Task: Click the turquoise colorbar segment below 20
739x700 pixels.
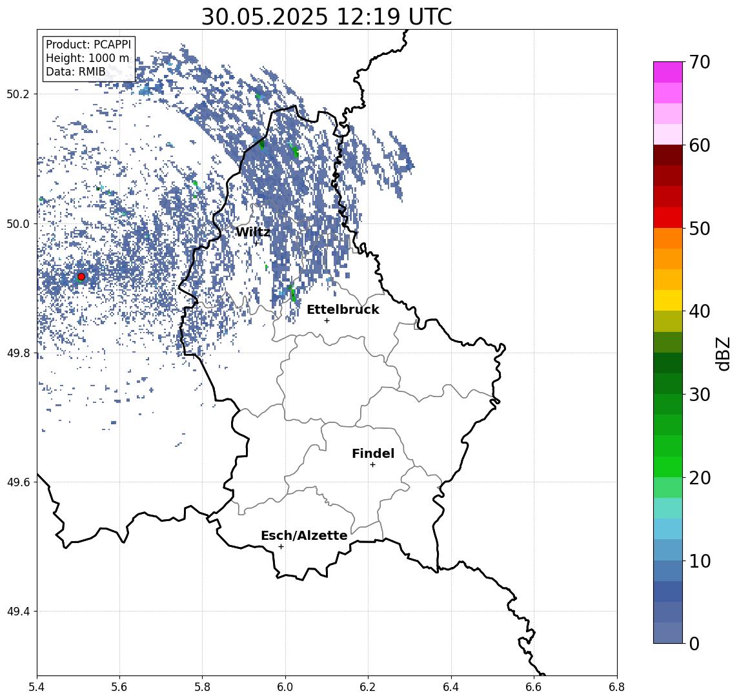Action: (x=668, y=508)
